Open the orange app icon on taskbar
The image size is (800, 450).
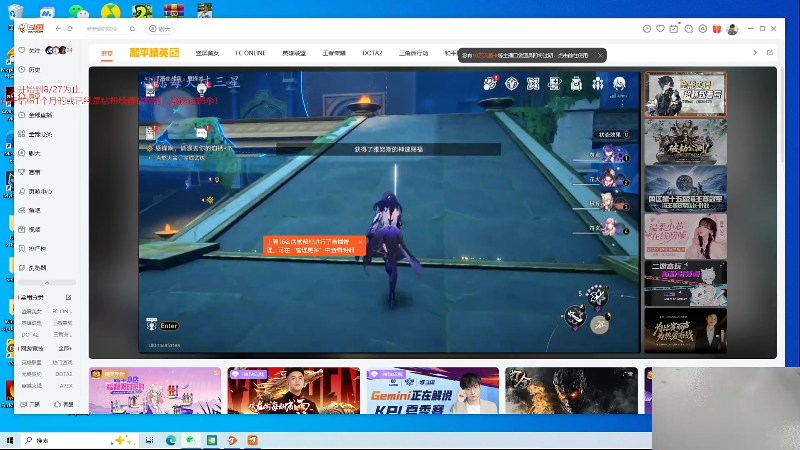253,440
